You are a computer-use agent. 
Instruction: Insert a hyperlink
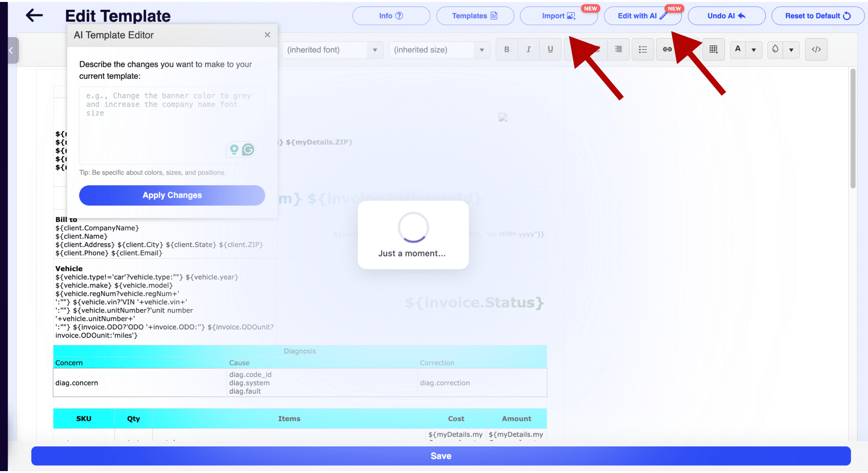coord(667,49)
